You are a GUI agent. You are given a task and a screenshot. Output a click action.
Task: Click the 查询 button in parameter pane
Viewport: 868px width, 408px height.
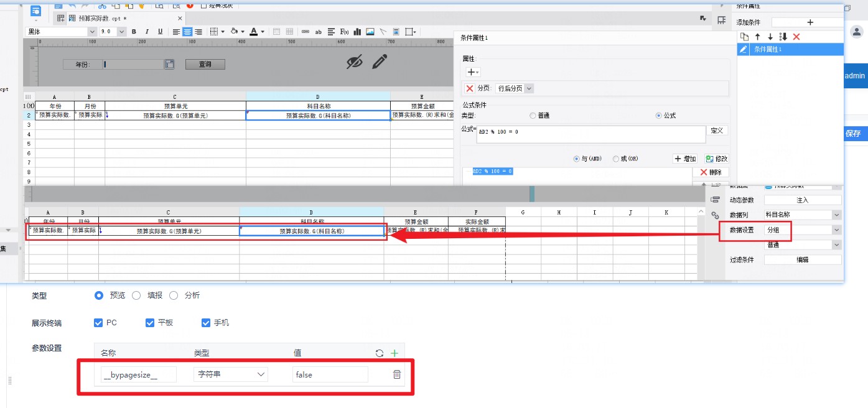click(205, 64)
